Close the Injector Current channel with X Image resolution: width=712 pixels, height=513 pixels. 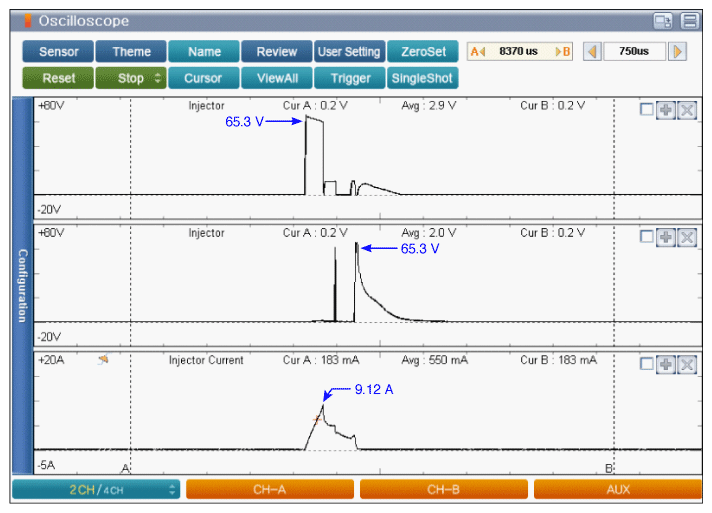click(687, 364)
